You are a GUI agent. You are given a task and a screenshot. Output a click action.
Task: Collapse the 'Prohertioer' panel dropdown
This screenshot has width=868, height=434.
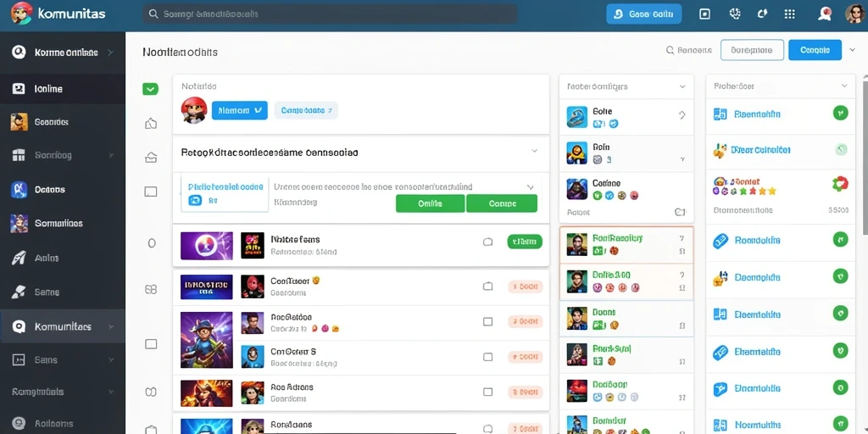(844, 86)
